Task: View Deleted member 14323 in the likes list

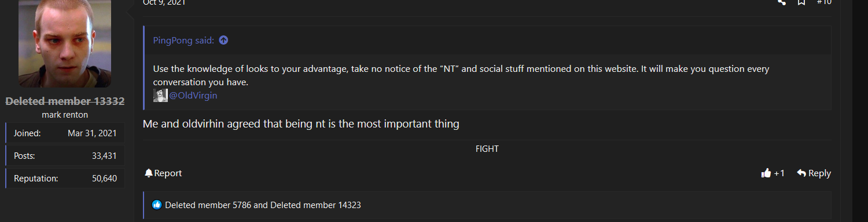Action: (315, 205)
